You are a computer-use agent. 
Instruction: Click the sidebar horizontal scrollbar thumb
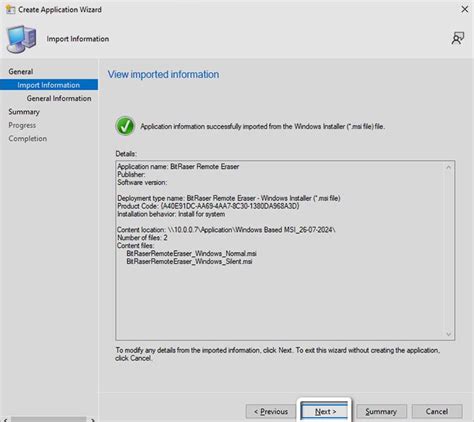tap(48, 419)
